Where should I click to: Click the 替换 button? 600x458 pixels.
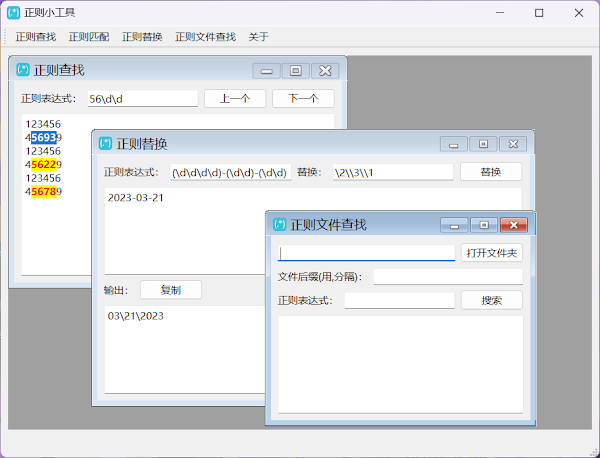pos(491,172)
